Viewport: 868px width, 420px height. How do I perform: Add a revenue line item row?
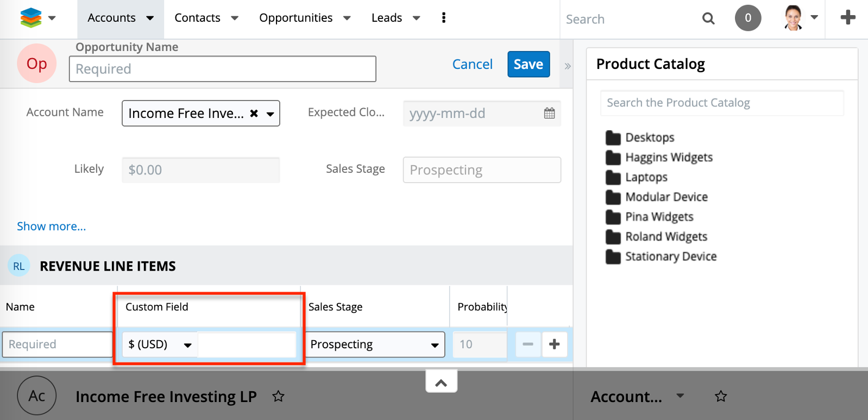click(554, 344)
